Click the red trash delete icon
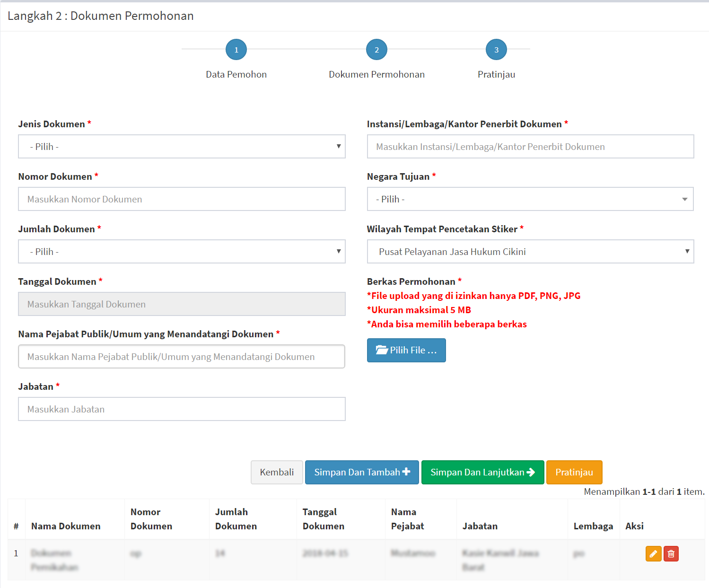This screenshot has height=588, width=709. pos(671,553)
